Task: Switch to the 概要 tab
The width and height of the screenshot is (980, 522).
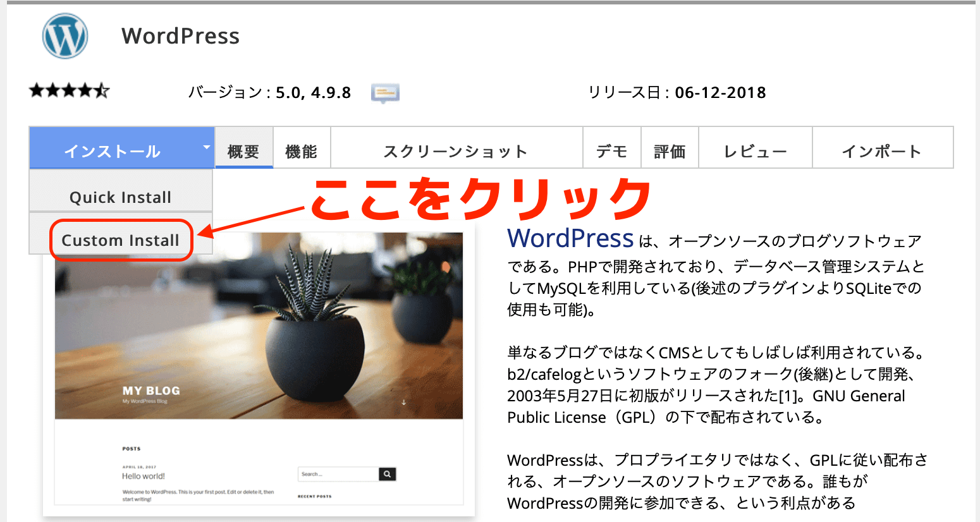Action: [243, 151]
